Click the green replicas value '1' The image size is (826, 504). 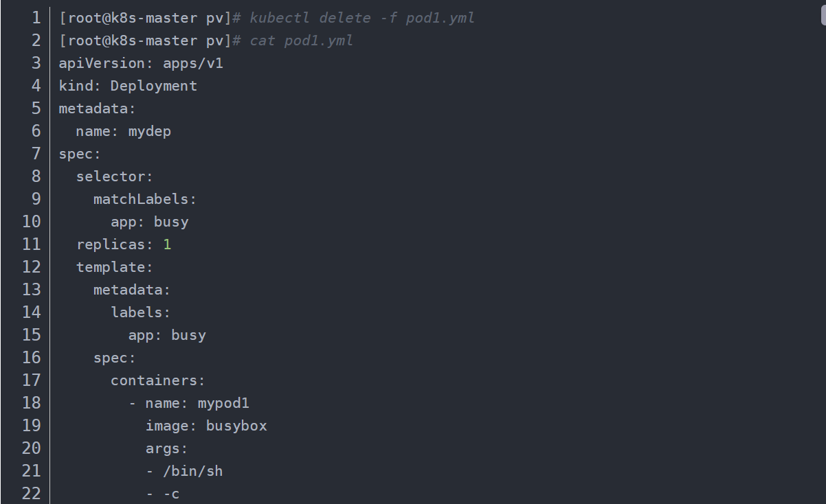click(x=167, y=244)
